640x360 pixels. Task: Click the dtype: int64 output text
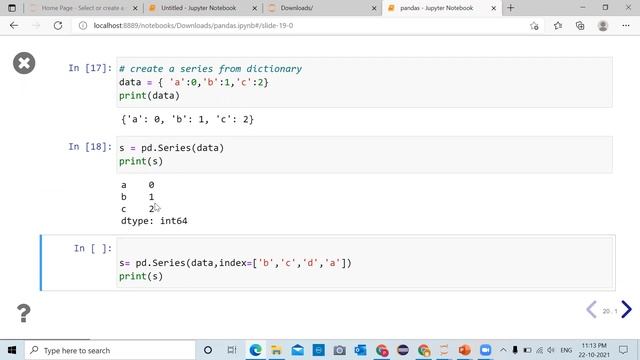click(154, 221)
